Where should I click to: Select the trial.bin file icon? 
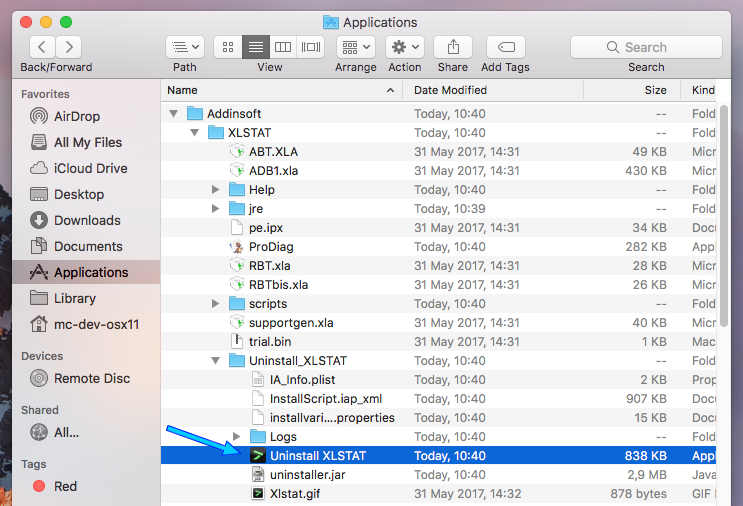[237, 342]
